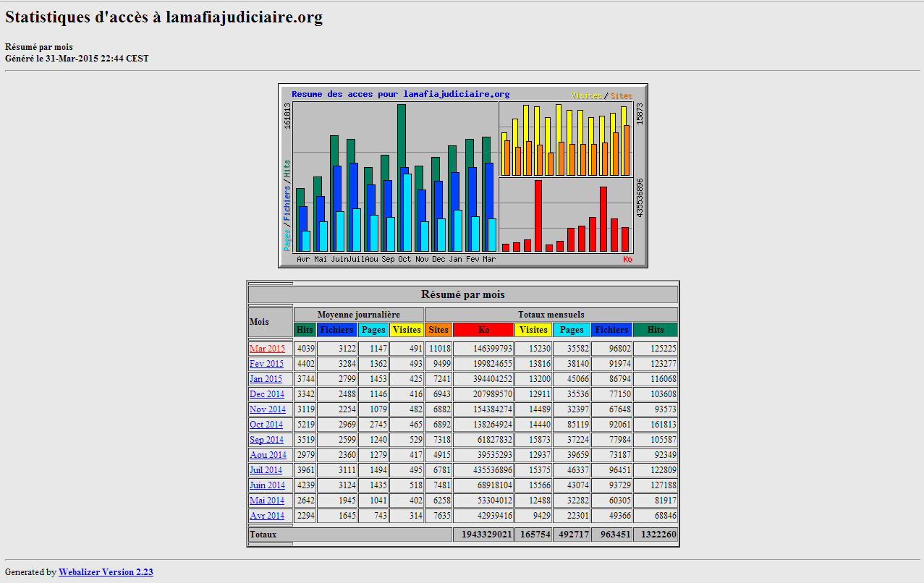The width and height of the screenshot is (924, 583).
Task: Click the Résumé par mois table title
Action: coord(463,294)
